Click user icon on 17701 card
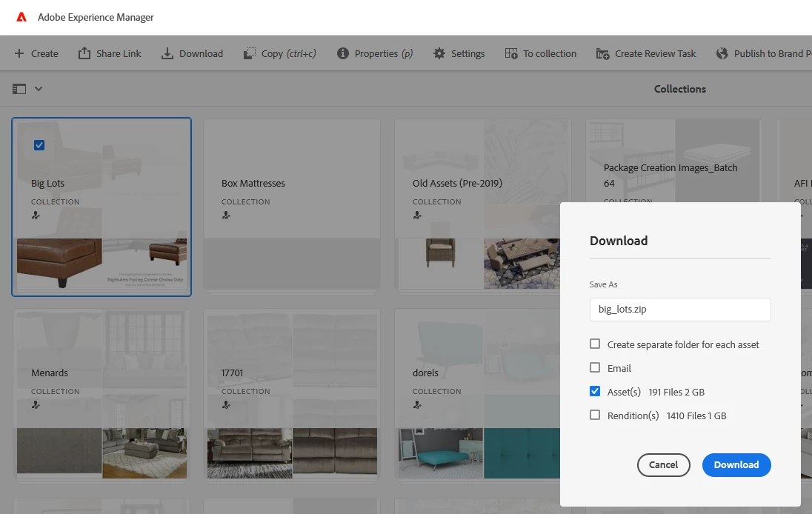 coord(226,405)
